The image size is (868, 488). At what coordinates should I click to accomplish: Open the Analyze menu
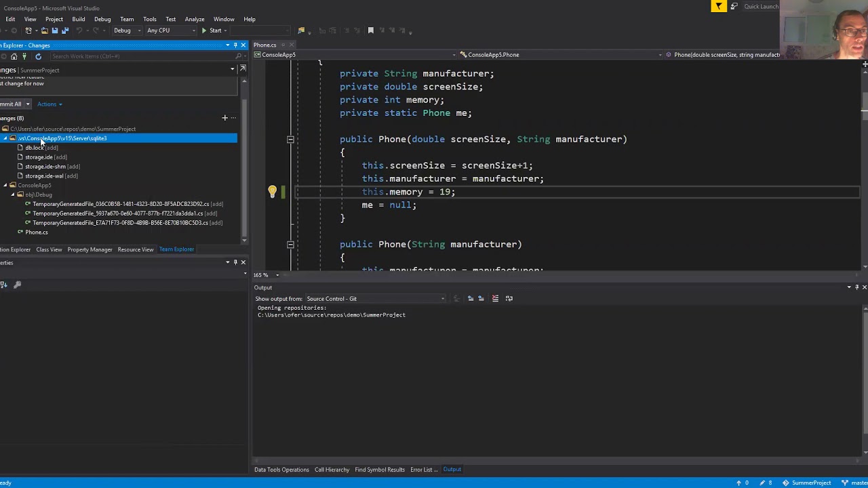pyautogui.click(x=195, y=19)
